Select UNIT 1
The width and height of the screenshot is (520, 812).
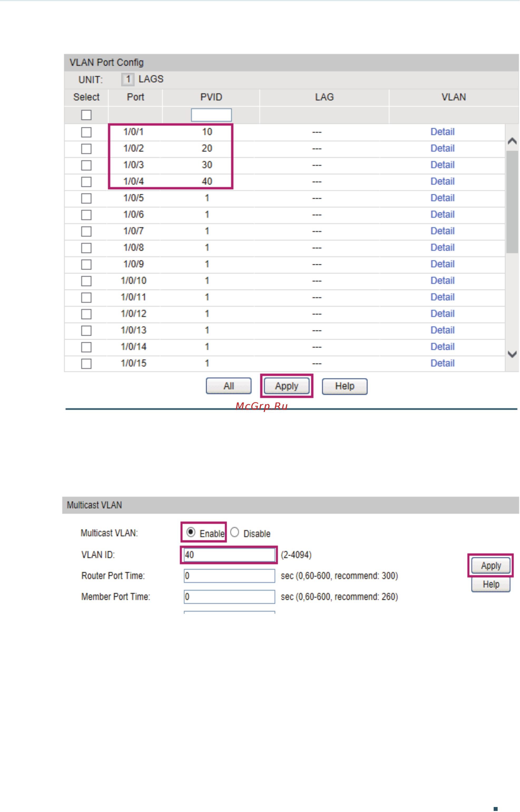pos(128,79)
